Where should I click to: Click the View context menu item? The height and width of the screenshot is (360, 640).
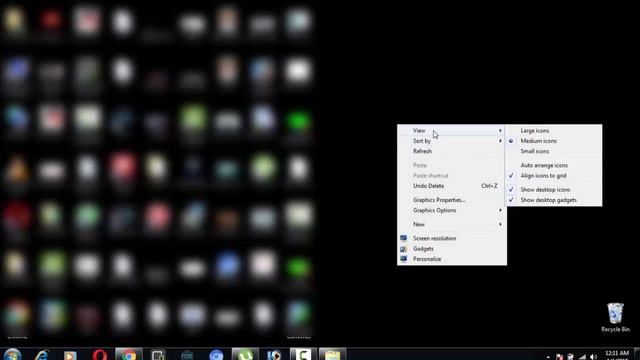452,131
